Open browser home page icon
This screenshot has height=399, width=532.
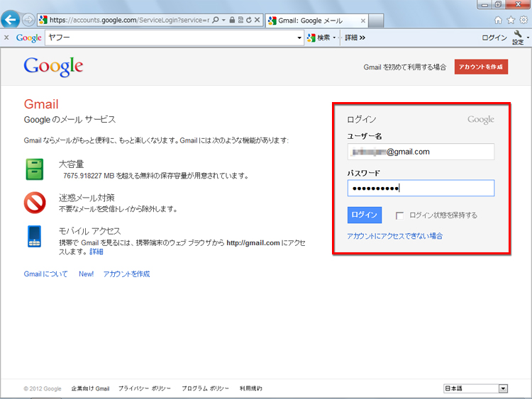(498, 21)
